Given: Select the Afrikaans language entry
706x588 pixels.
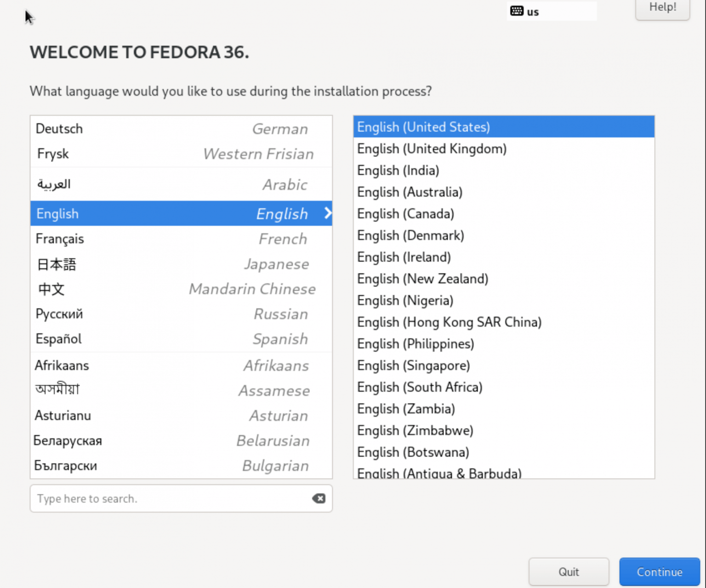Looking at the screenshot, I should (62, 365).
